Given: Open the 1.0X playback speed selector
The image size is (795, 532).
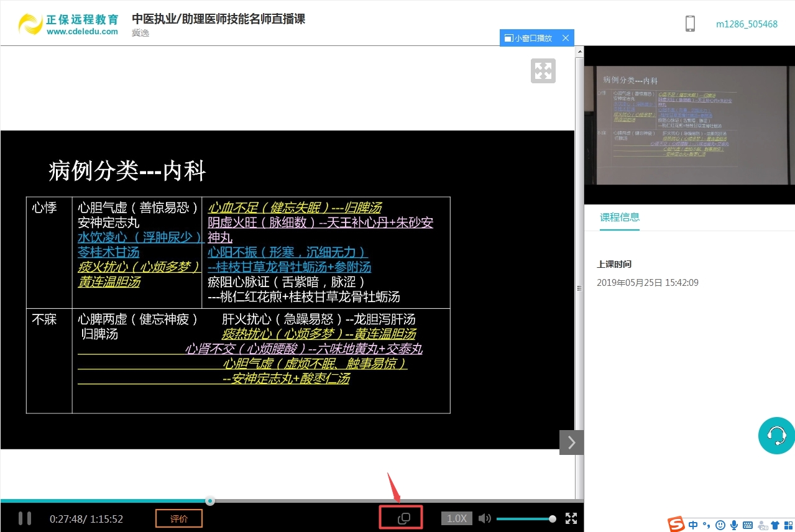Looking at the screenshot, I should [x=457, y=518].
